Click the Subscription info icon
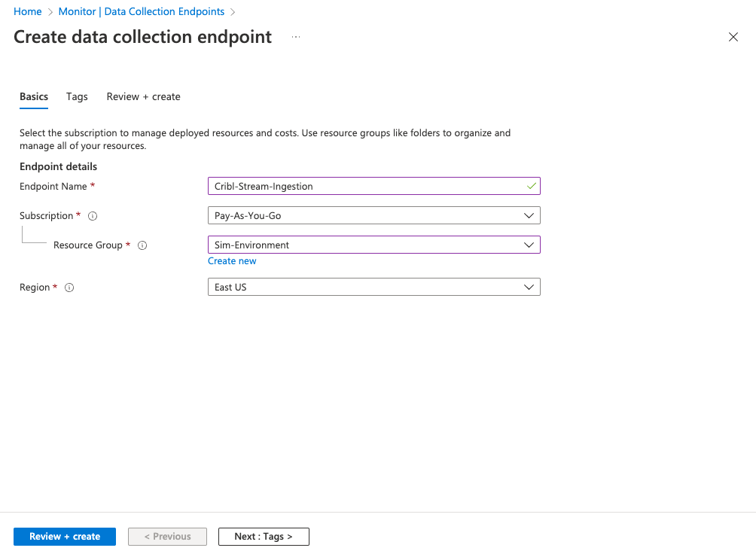 pyautogui.click(x=93, y=216)
